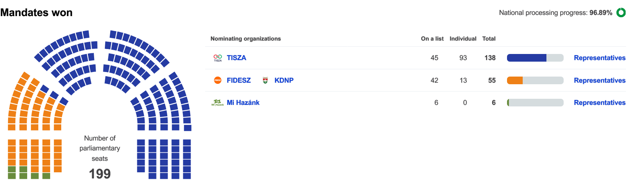
Task: Click the TISZA party logo icon
Action: click(218, 58)
